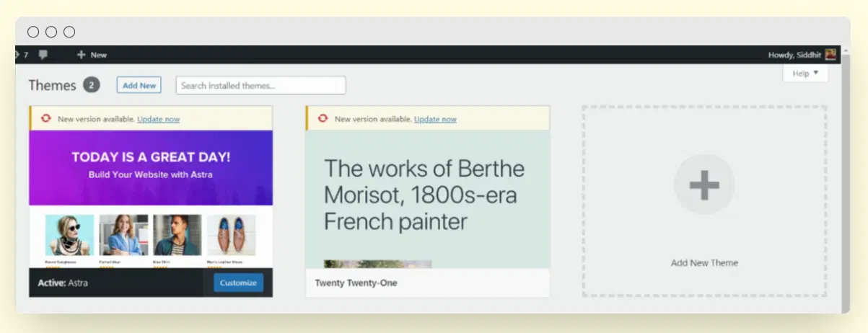The height and width of the screenshot is (333, 868).
Task: Click the large plus icon for new theme
Action: point(703,185)
